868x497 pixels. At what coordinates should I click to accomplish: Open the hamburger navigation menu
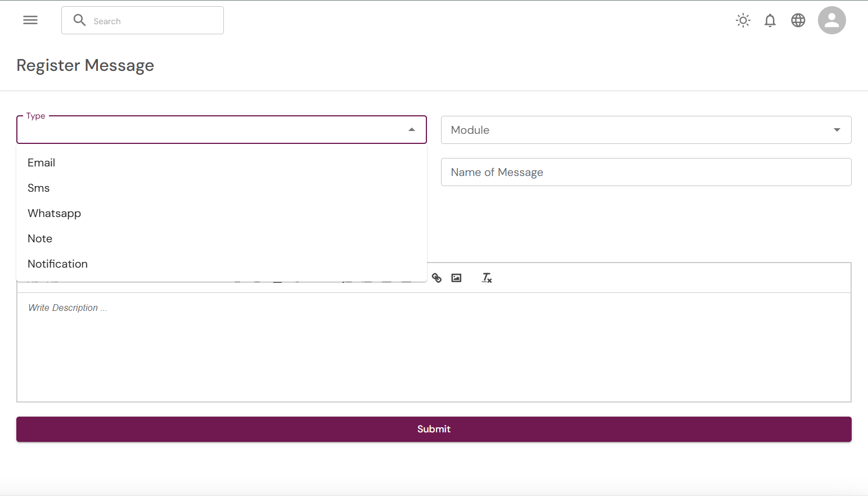coord(30,20)
